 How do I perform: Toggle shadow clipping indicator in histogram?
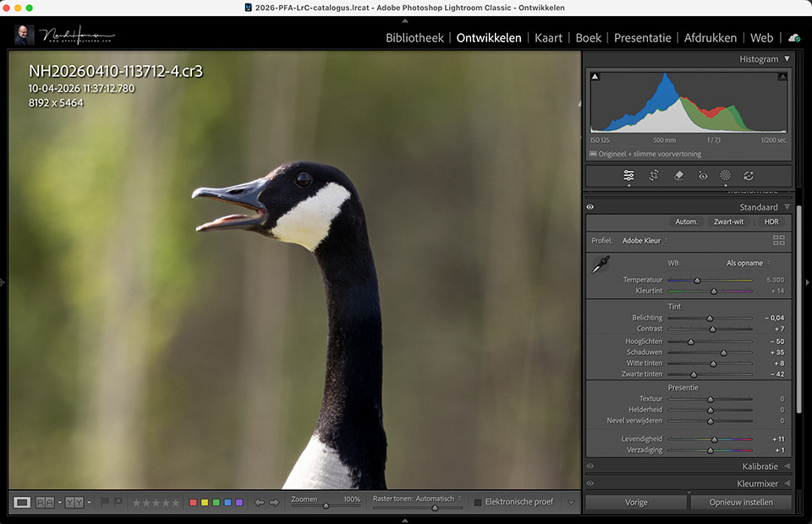(595, 77)
